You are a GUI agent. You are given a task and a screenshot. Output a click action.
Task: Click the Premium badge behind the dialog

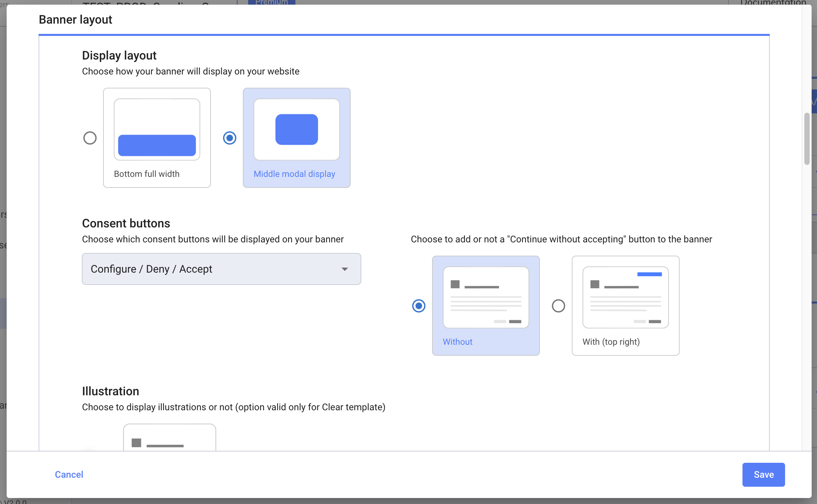[271, 2]
